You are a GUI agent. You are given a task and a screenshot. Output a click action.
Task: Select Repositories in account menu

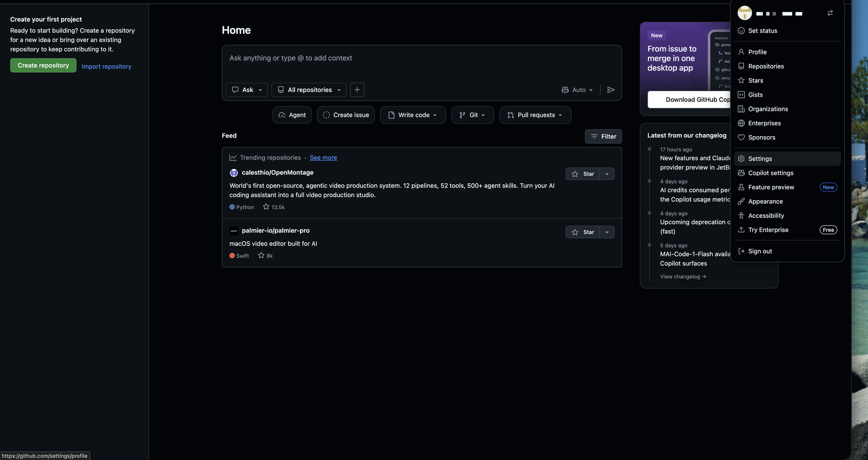[x=787, y=67]
